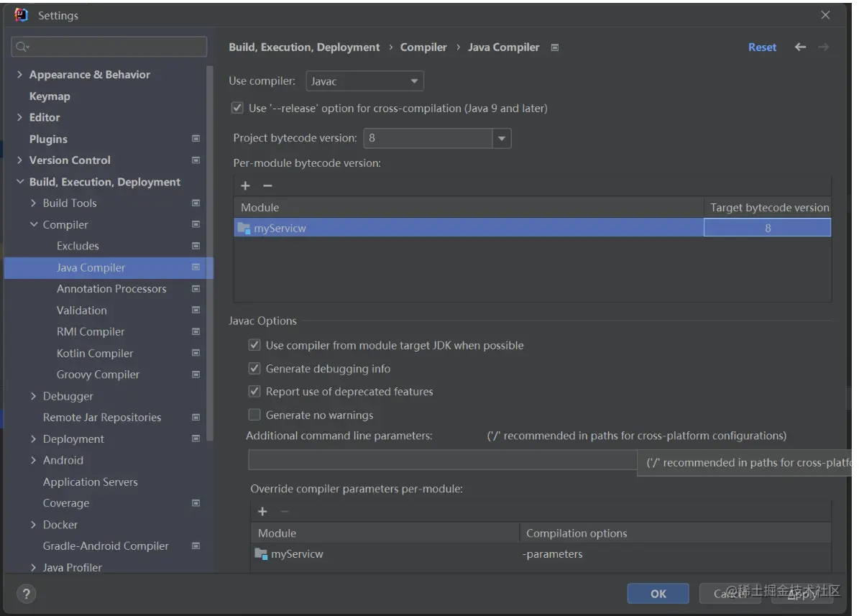
Task: Expand the Docker node
Action: [x=33, y=525]
